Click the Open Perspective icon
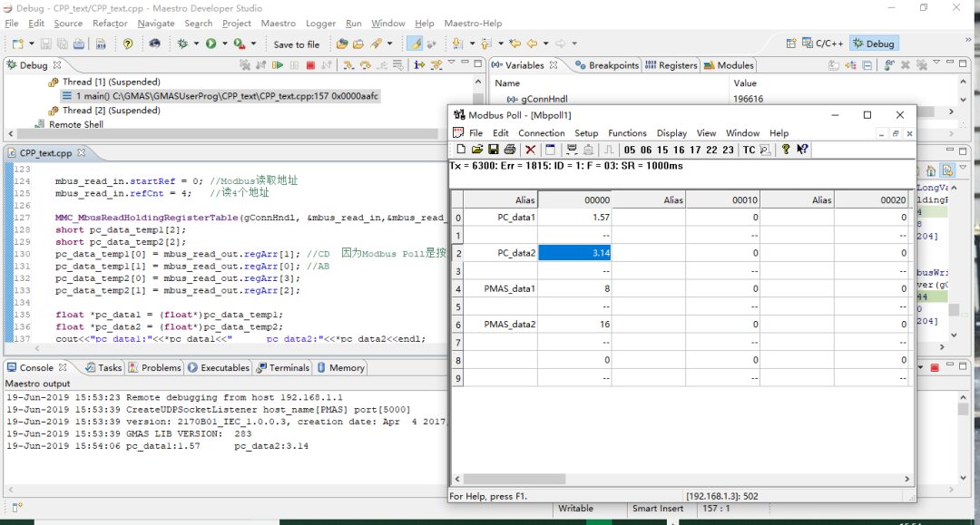The width and height of the screenshot is (980, 525). point(791,44)
